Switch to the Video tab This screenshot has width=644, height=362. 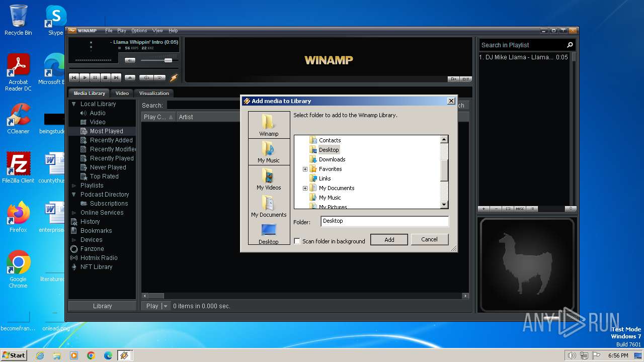coord(122,93)
